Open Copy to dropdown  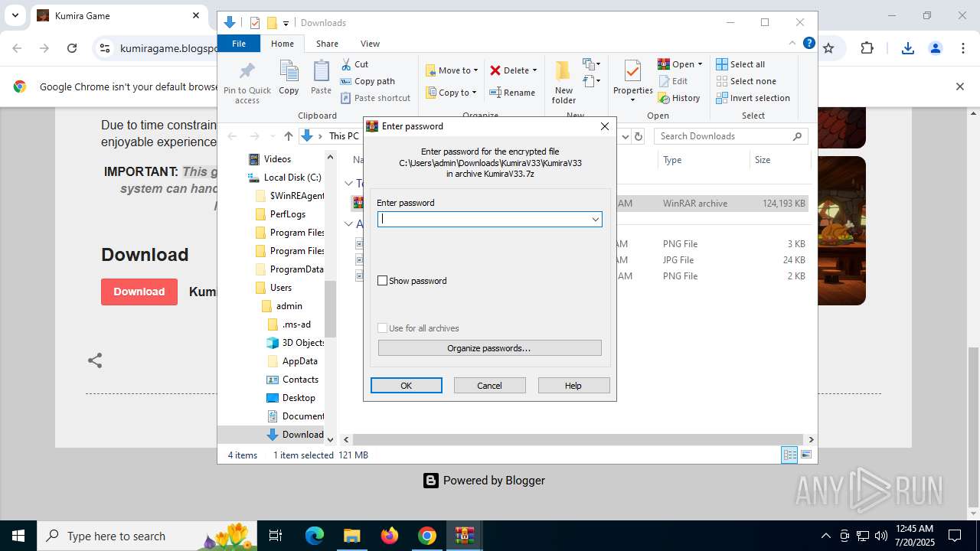pos(451,93)
